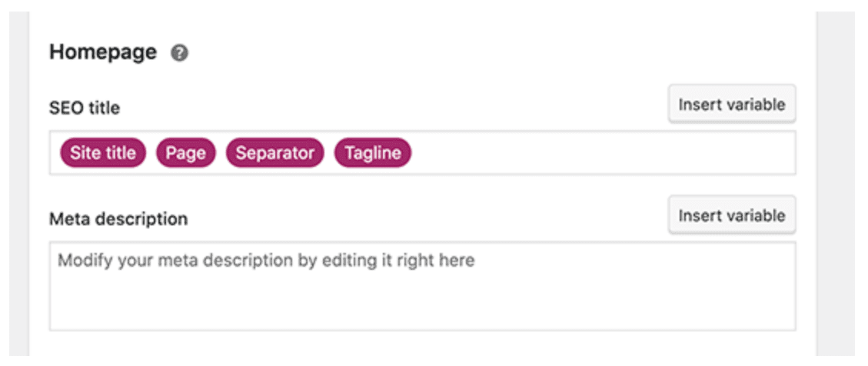Click the Meta description field label
The image size is (868, 366).
(x=118, y=219)
